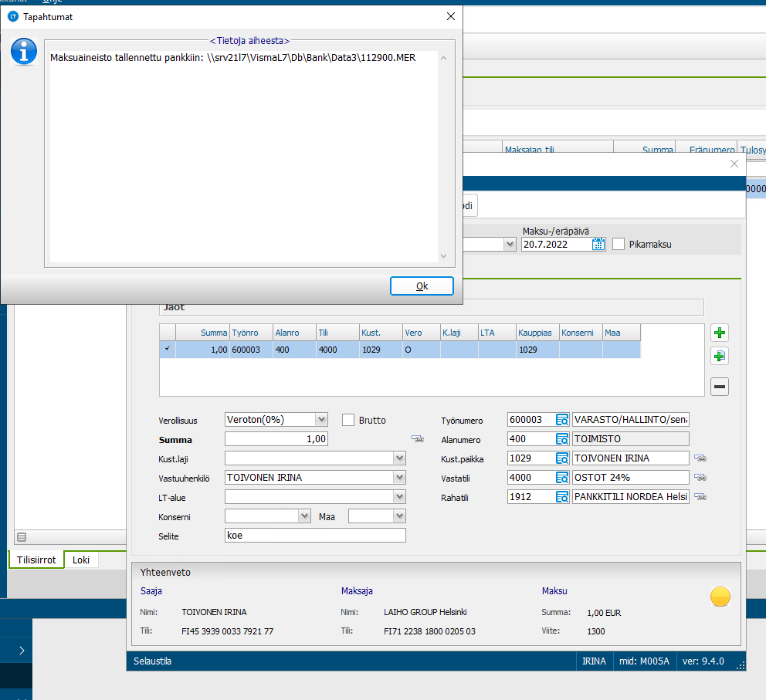766x700 pixels.
Task: Switch to the Loki tab
Action: pos(81,560)
